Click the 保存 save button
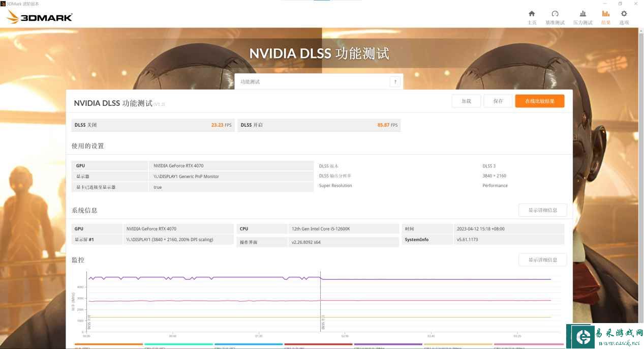Screen dimensions: 644x349 point(498,101)
